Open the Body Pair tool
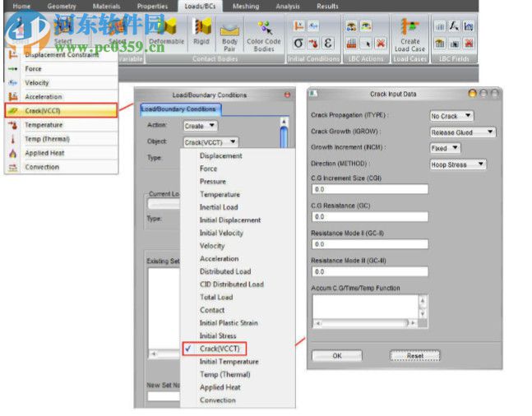532x416 pixels. coord(229,37)
